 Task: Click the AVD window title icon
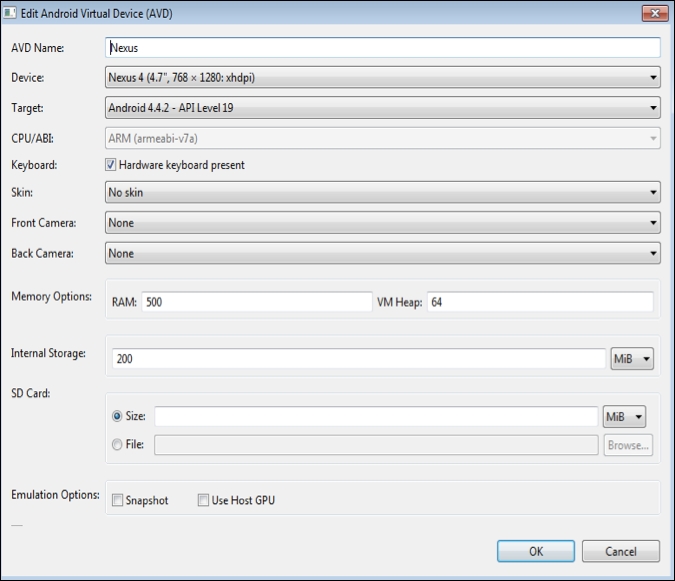9,13
